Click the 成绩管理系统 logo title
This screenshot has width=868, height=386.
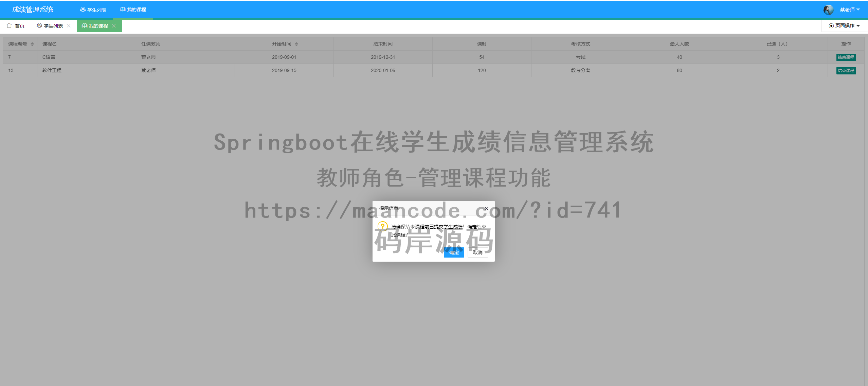(33, 10)
